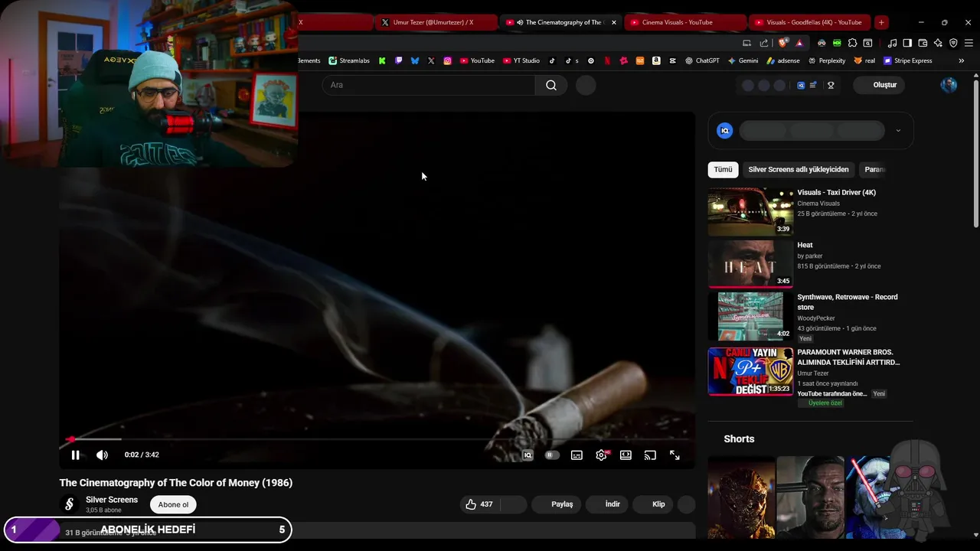Screen dimensions: 980x551
Task: Open the ChatGPT bookmark
Action: click(702, 60)
